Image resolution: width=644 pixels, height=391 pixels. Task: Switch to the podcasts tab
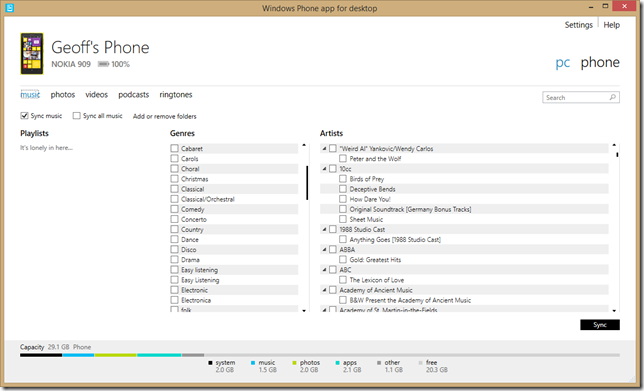pyautogui.click(x=133, y=95)
